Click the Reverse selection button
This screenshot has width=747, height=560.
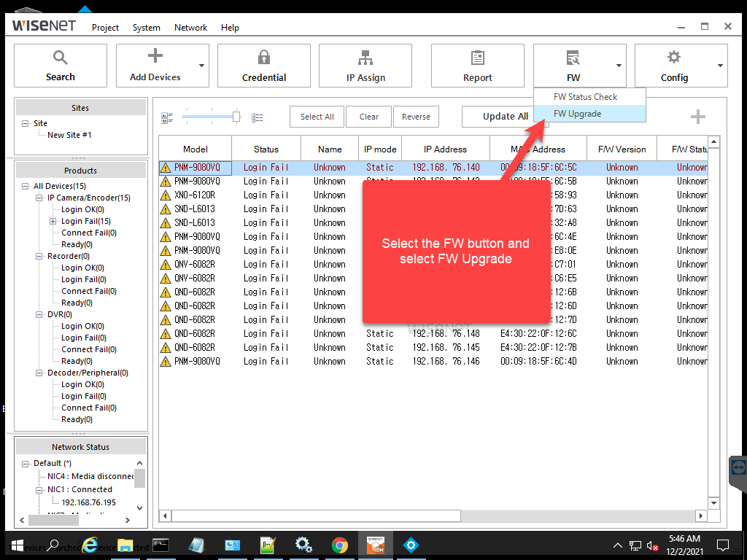416,116
